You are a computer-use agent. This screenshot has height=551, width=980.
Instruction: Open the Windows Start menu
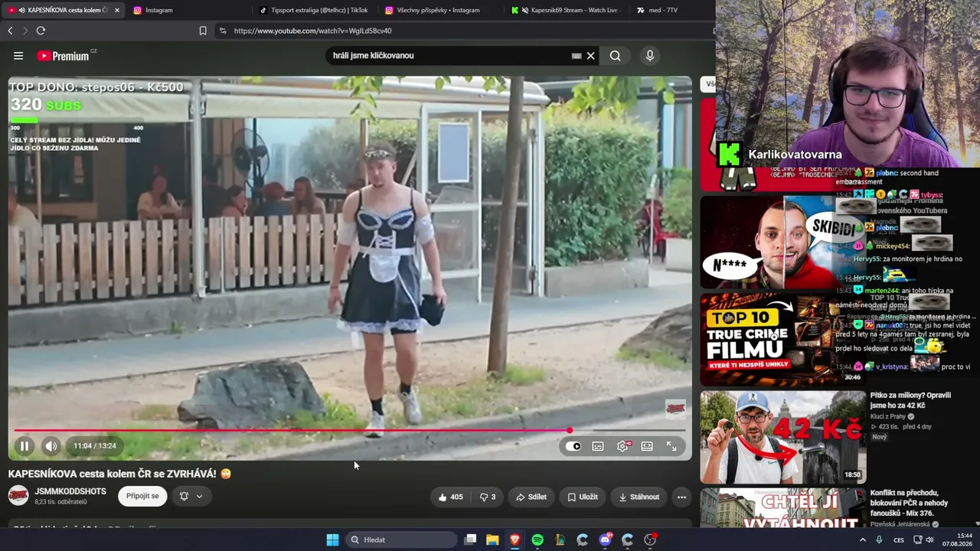332,540
